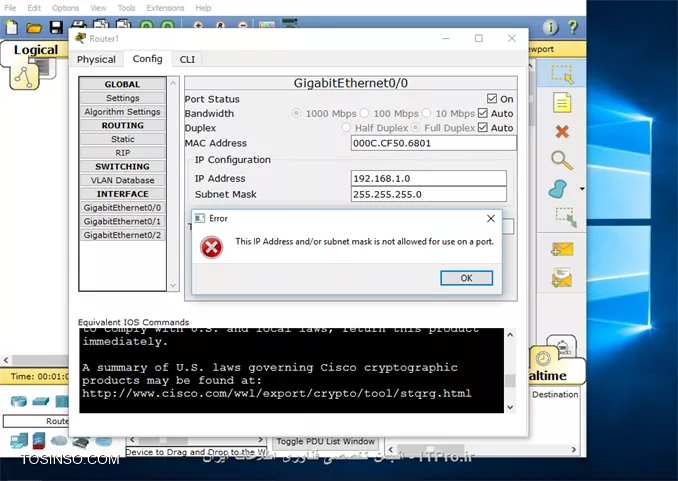Choose the Draw shape tool
Screen dimensions: 678x481
[558, 189]
